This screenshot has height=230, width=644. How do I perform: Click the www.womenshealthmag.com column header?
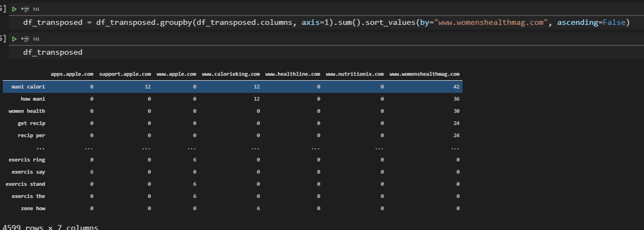tap(424, 74)
